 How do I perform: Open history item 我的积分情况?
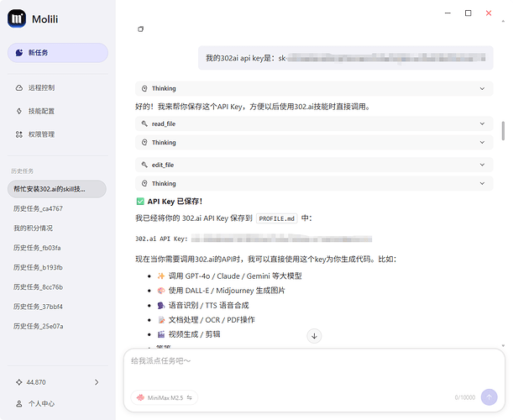[33, 228]
